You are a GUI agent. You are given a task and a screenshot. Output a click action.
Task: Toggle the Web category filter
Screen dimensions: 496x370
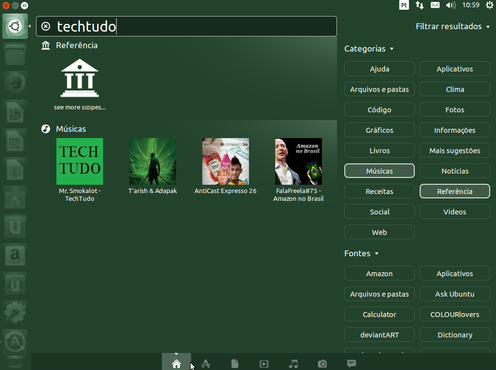(x=379, y=232)
